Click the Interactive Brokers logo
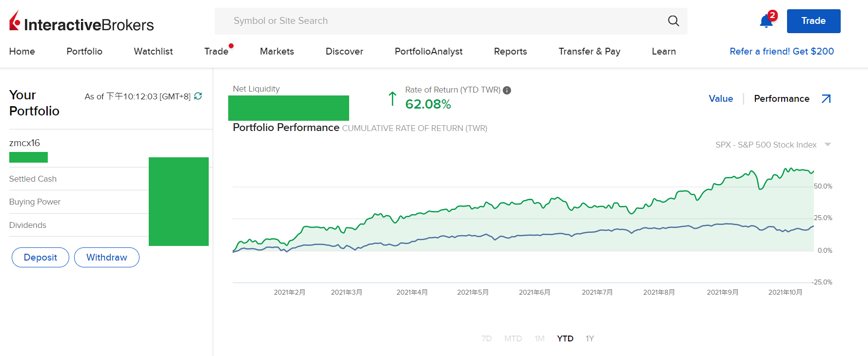Image resolution: width=868 pixels, height=356 pixels. (81, 22)
